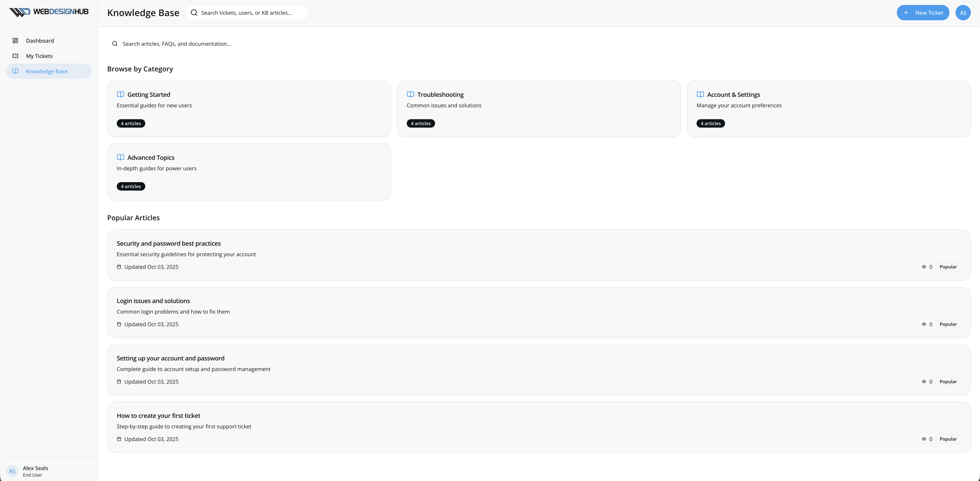This screenshot has height=481, width=980.
Task: Click the Knowledge Base book icon in sidebar
Action: (x=15, y=71)
